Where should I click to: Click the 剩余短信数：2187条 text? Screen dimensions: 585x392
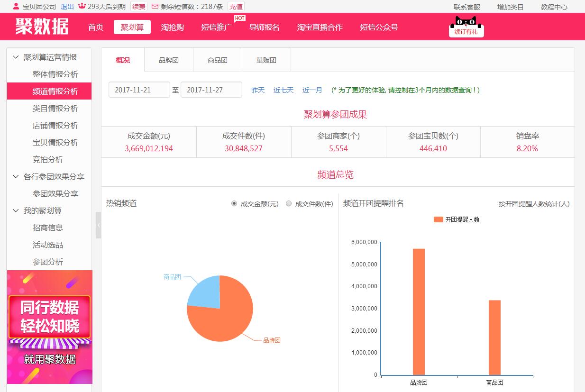(192, 7)
